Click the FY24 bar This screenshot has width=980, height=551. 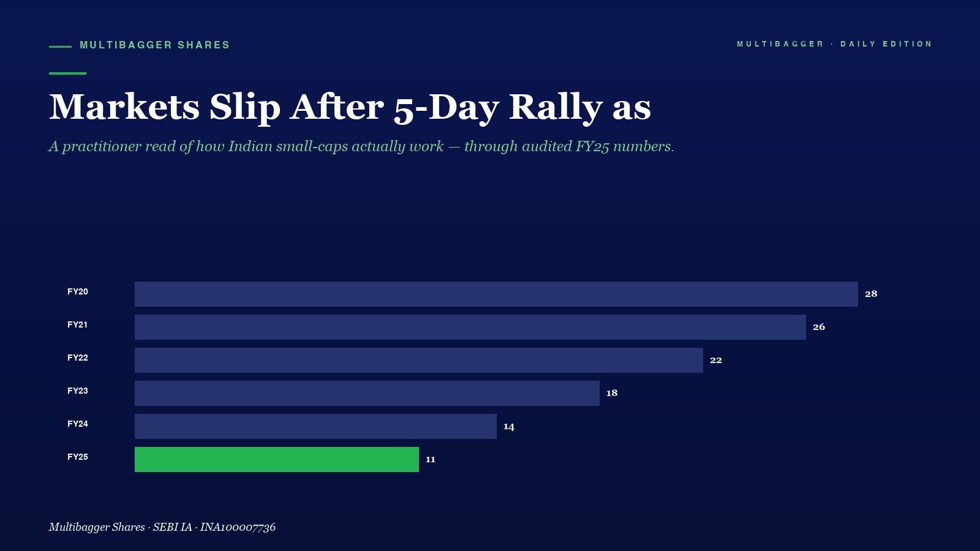(315, 426)
